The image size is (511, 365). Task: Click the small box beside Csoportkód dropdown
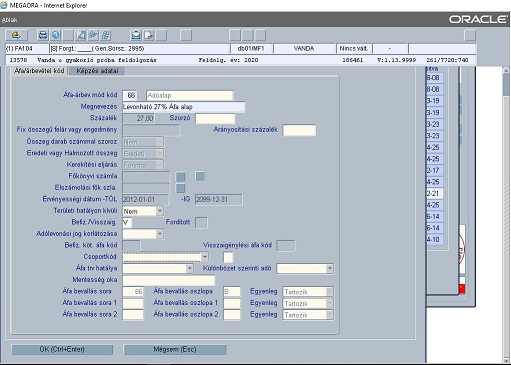[x=228, y=257]
